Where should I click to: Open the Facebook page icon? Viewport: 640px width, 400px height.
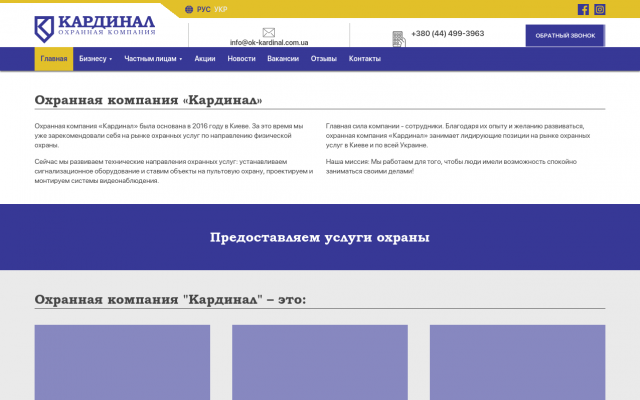583,9
